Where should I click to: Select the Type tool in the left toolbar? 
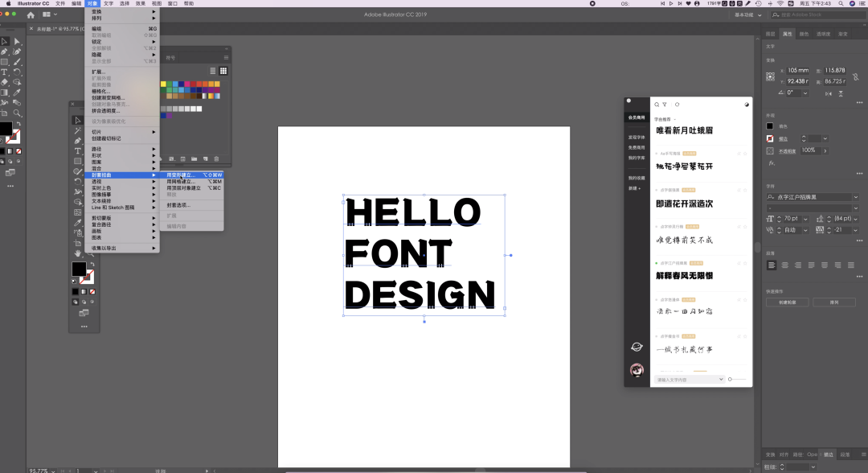tap(4, 72)
